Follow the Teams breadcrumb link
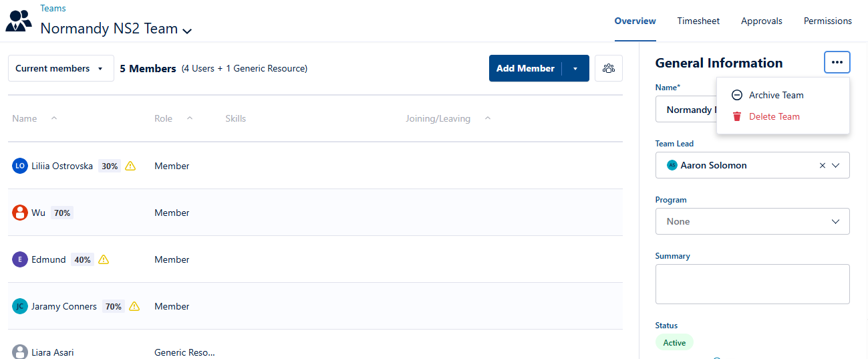Image resolution: width=868 pixels, height=359 pixels. (x=53, y=8)
